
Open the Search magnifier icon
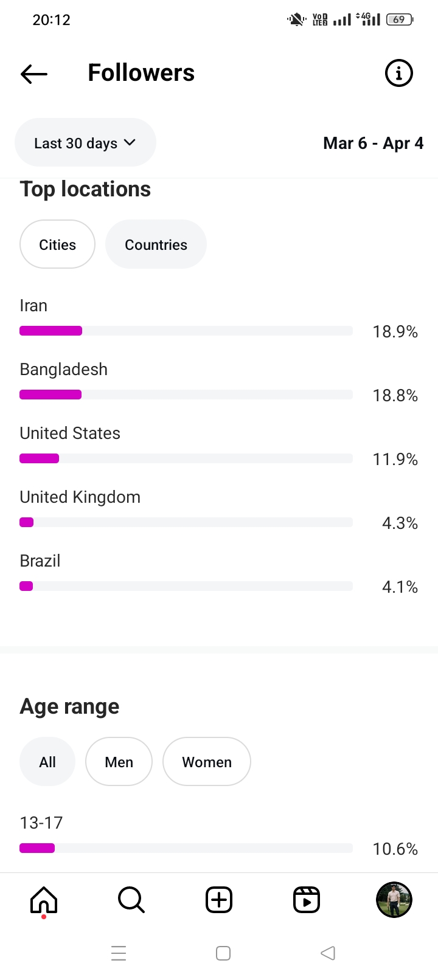click(x=131, y=900)
